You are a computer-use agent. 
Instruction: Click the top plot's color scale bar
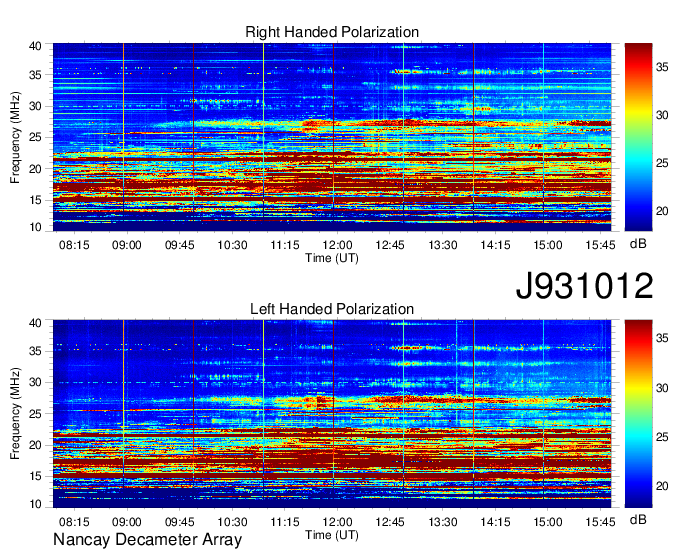[638, 136]
